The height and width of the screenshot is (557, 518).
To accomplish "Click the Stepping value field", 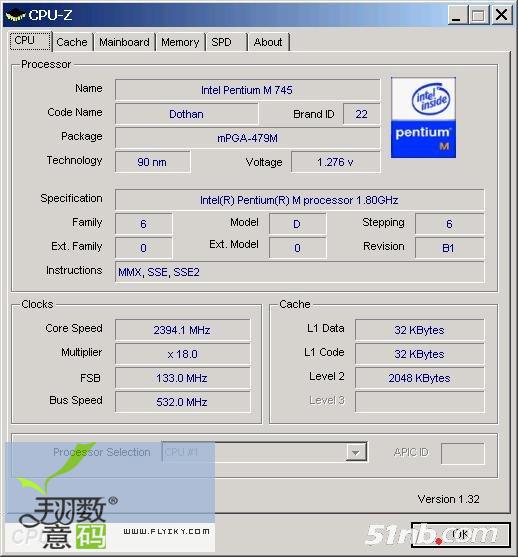I will tap(449, 224).
